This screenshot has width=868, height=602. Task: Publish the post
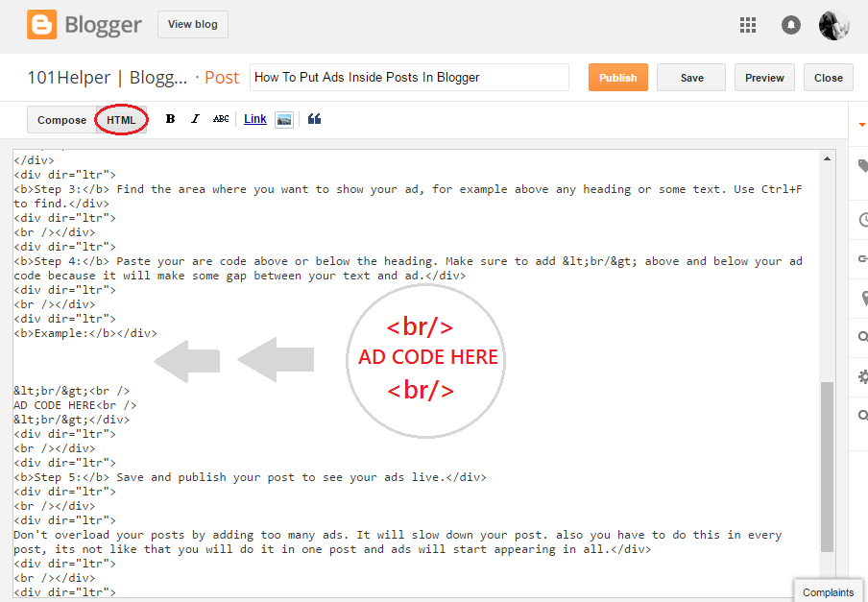617,78
